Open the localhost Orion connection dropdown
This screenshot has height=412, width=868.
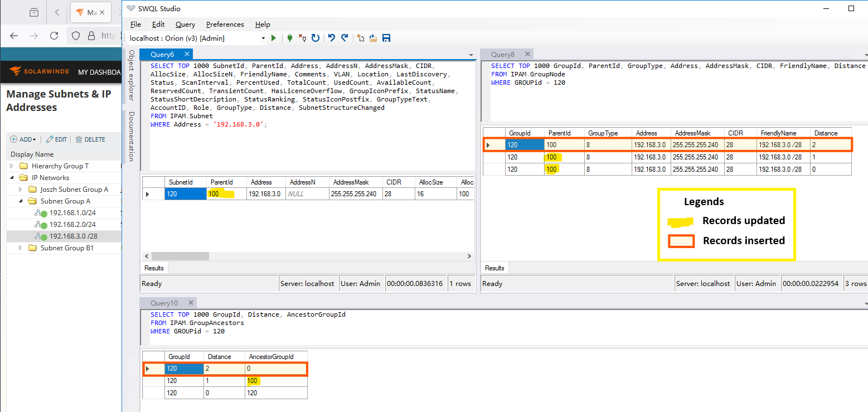tap(263, 38)
